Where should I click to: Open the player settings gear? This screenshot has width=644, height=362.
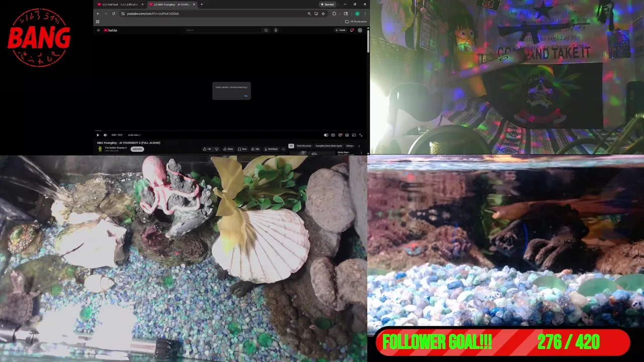click(340, 135)
